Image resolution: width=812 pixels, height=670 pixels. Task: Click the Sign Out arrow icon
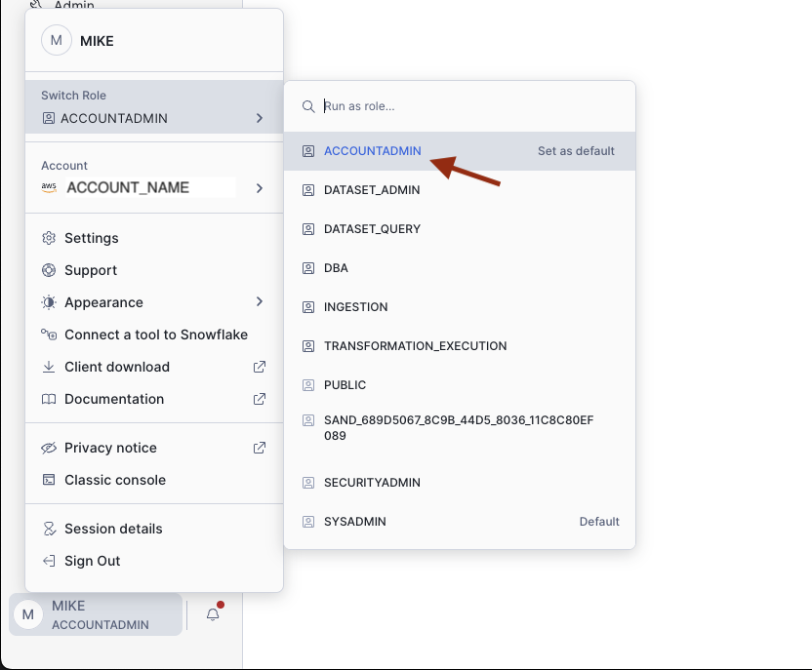click(x=49, y=561)
